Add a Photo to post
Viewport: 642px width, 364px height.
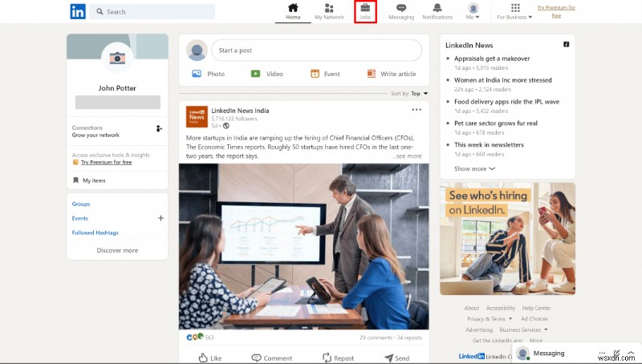[209, 74]
